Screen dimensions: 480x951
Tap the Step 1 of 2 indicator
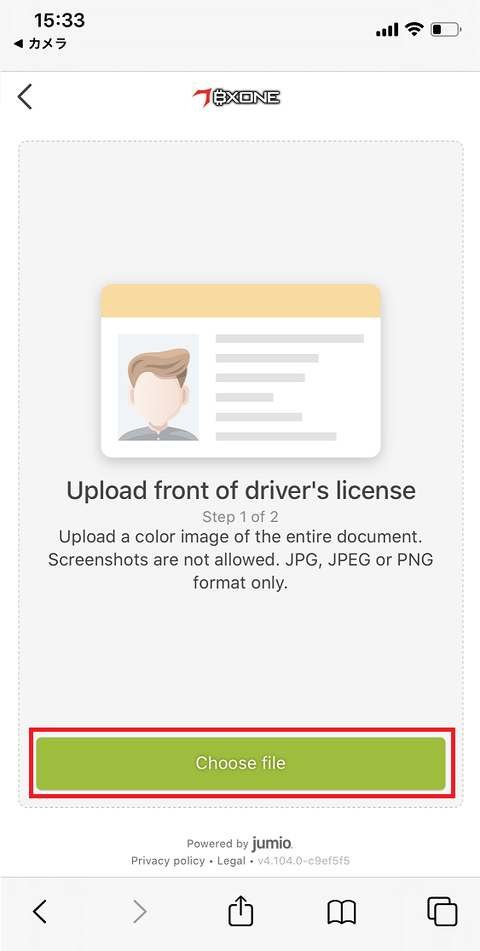[x=240, y=517]
